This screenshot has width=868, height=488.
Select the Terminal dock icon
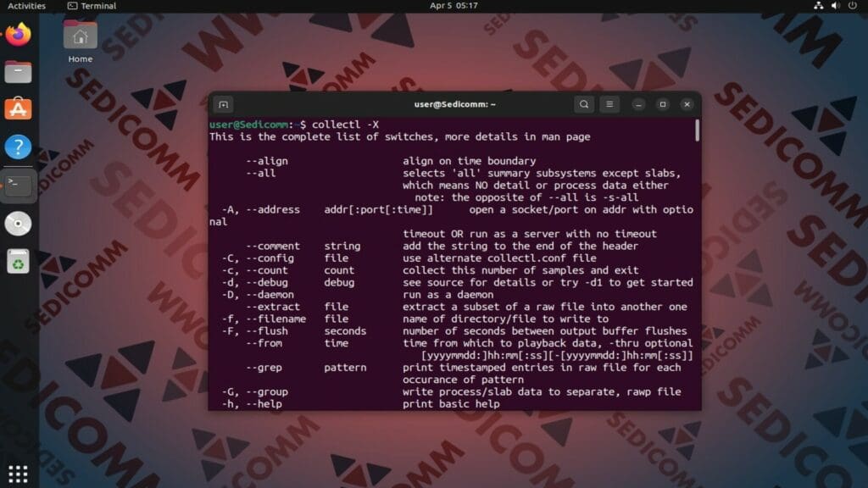point(19,185)
